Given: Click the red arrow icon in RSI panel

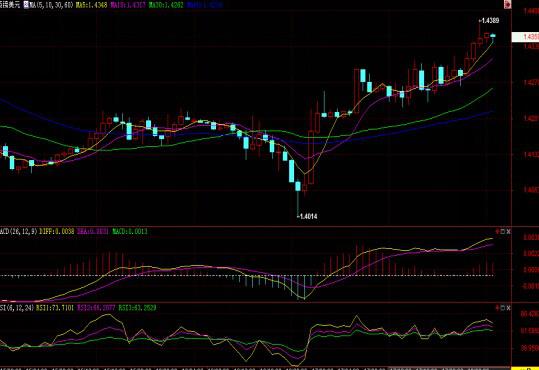Looking at the screenshot, I should [497, 308].
